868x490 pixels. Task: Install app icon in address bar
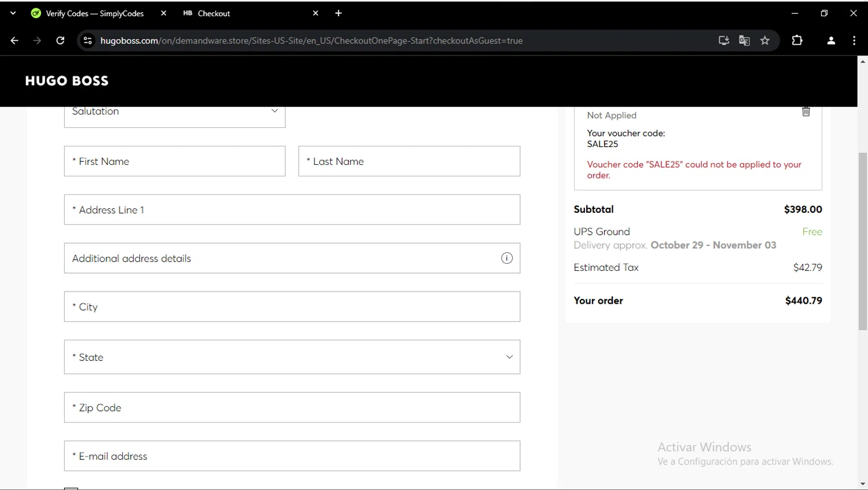723,40
